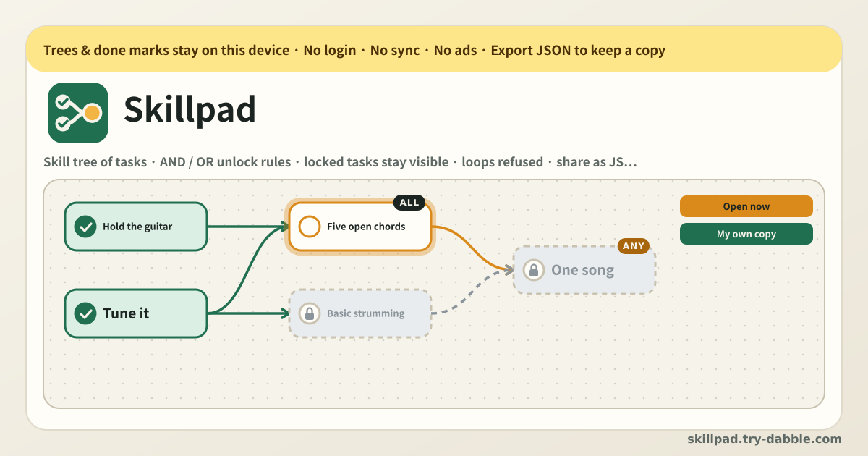The height and width of the screenshot is (456, 868).
Task: Click the lock icon on Basic strumming
Action: tap(310, 313)
